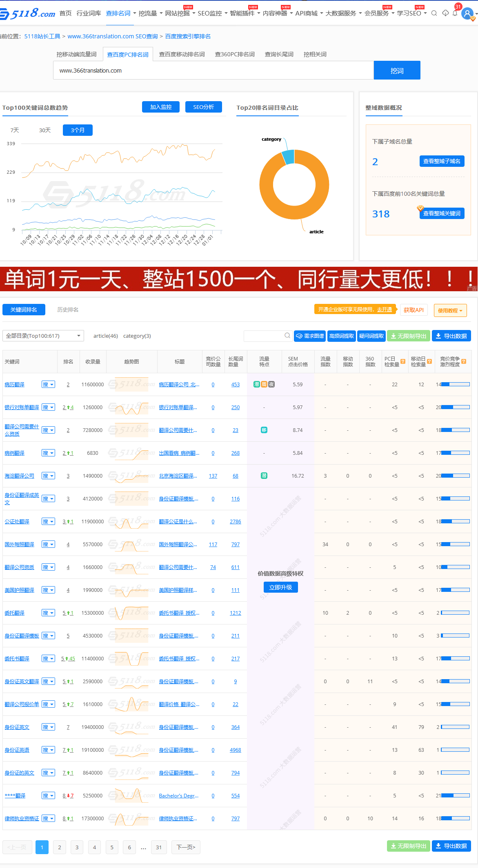The width and height of the screenshot is (478, 868).
Task: Click the top 导出数据 button
Action: [451, 336]
